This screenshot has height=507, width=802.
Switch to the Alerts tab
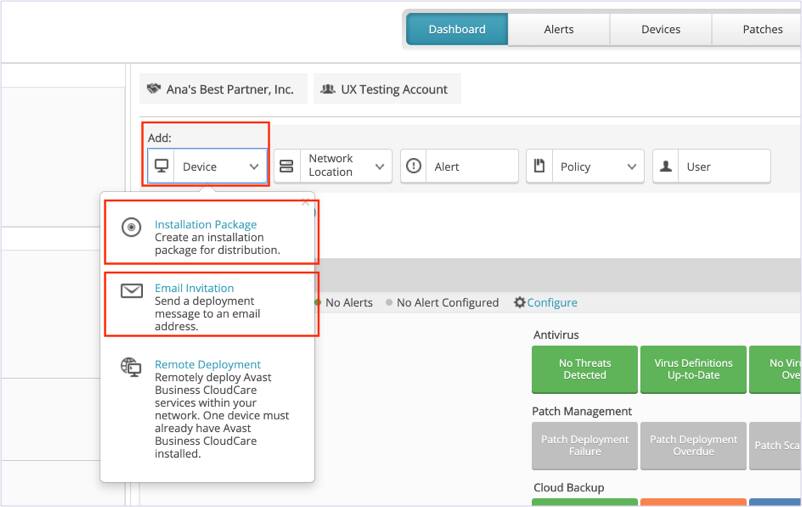(x=558, y=29)
